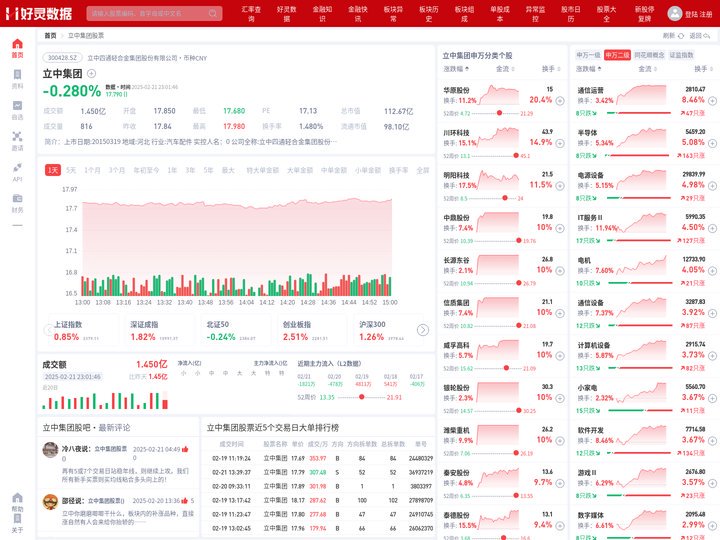Screen dimensions: 720x540
Task: Add 明阳科技 with its plus icon
Action: (560, 186)
